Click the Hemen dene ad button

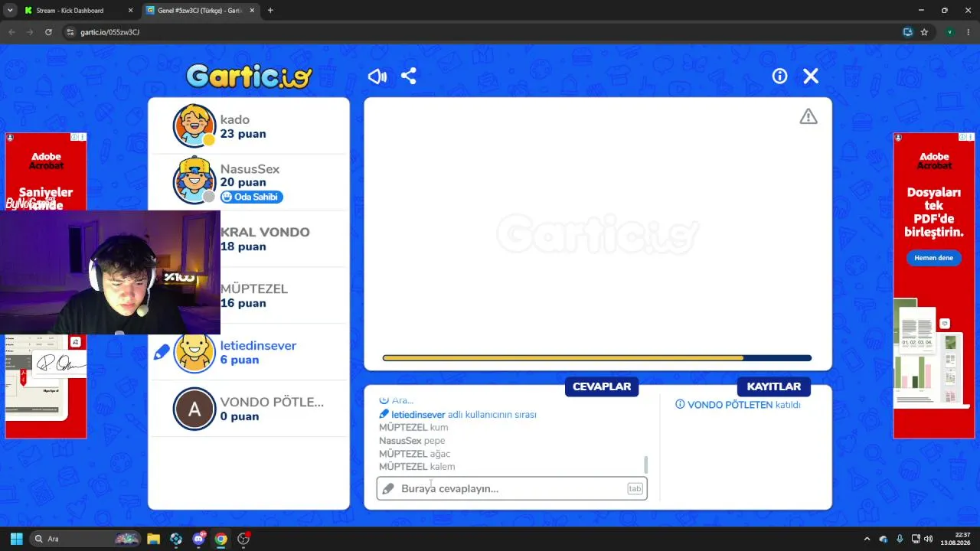tap(933, 258)
